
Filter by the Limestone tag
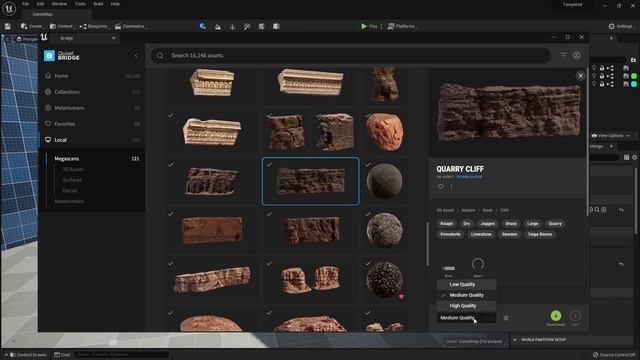point(481,234)
